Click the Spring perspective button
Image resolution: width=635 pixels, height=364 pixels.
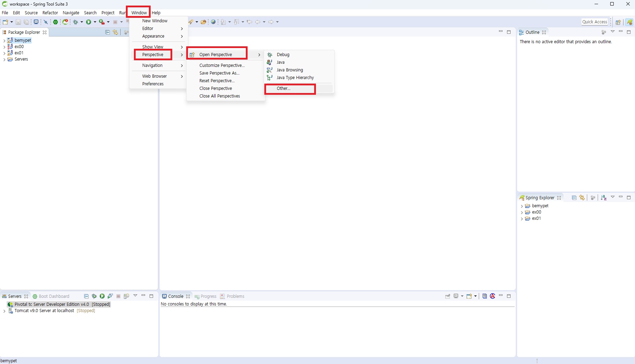click(x=629, y=22)
